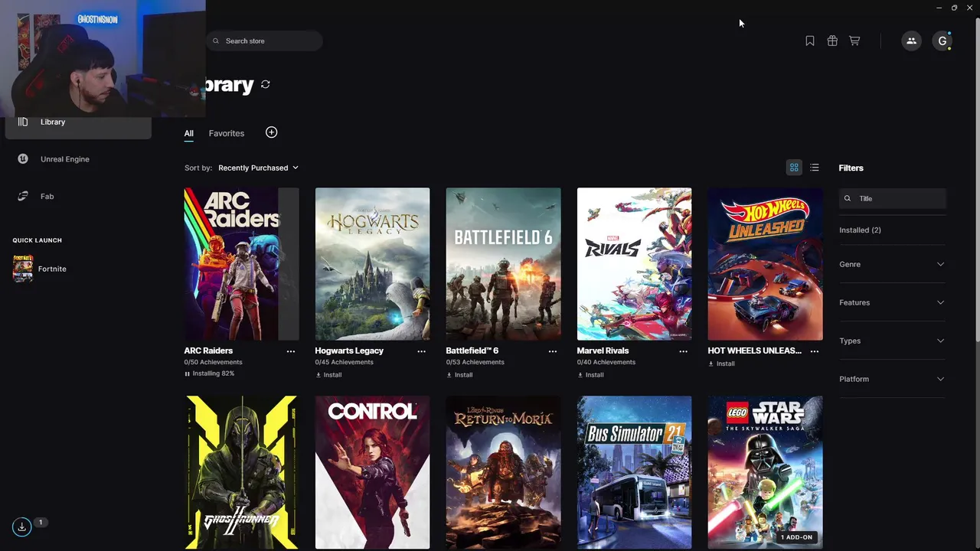Click the Hogwarts Legacy title text
980x551 pixels.
[349, 350]
